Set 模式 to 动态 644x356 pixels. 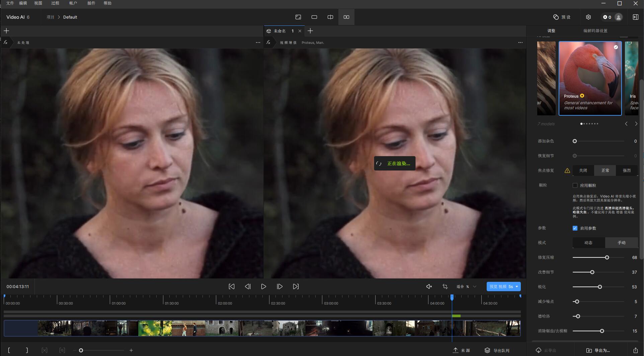tap(588, 243)
